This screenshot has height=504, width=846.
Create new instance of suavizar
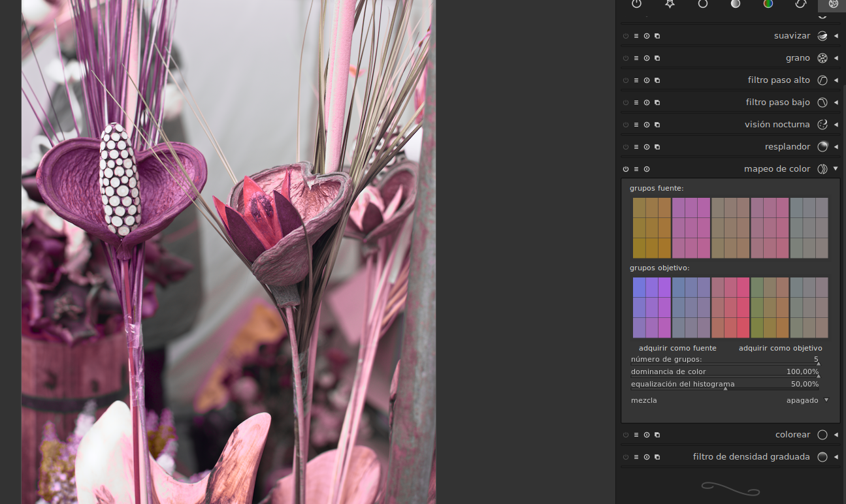point(657,36)
